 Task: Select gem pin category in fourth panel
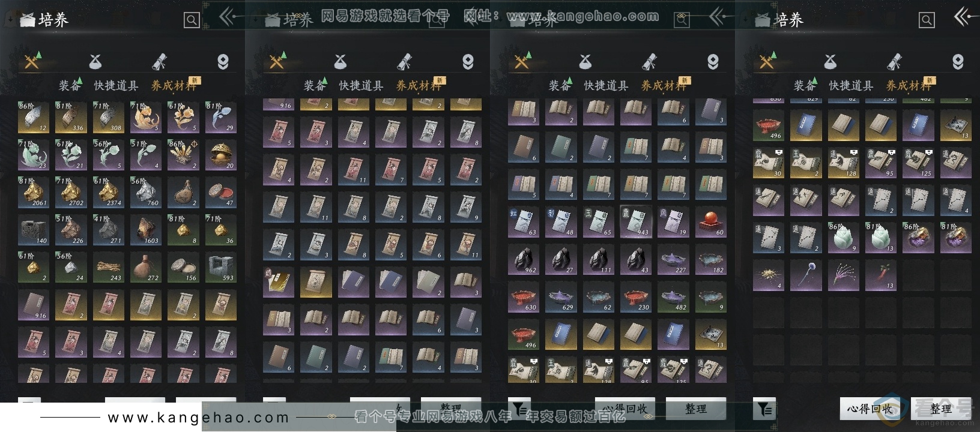[958, 61]
